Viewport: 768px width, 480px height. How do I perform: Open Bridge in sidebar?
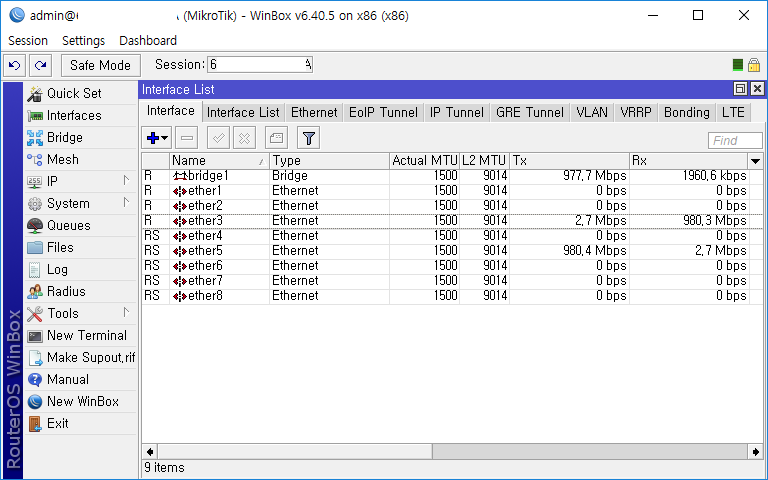80,138
